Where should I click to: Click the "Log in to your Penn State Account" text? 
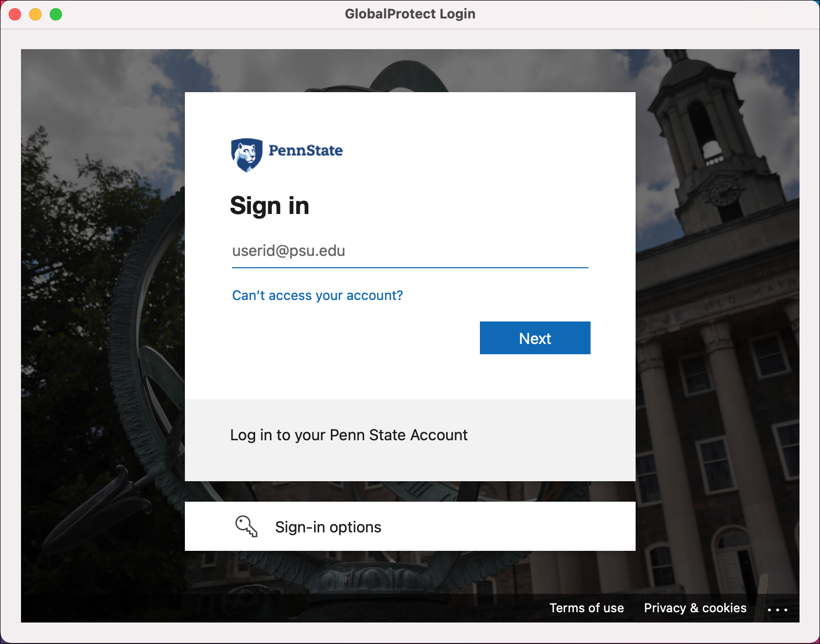(x=349, y=435)
